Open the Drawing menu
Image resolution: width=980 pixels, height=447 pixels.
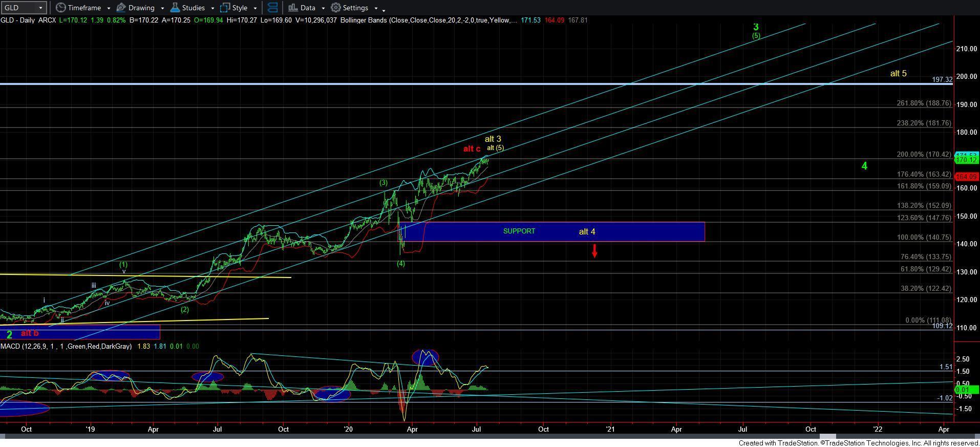point(141,8)
